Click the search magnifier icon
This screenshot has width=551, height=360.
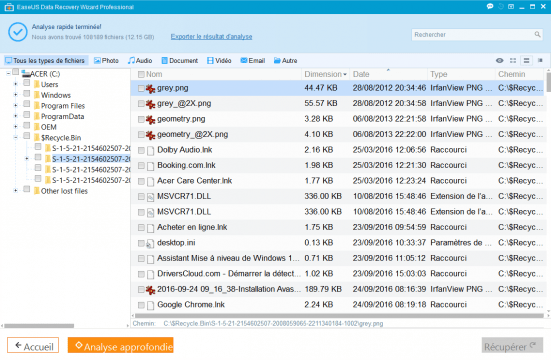click(x=537, y=34)
